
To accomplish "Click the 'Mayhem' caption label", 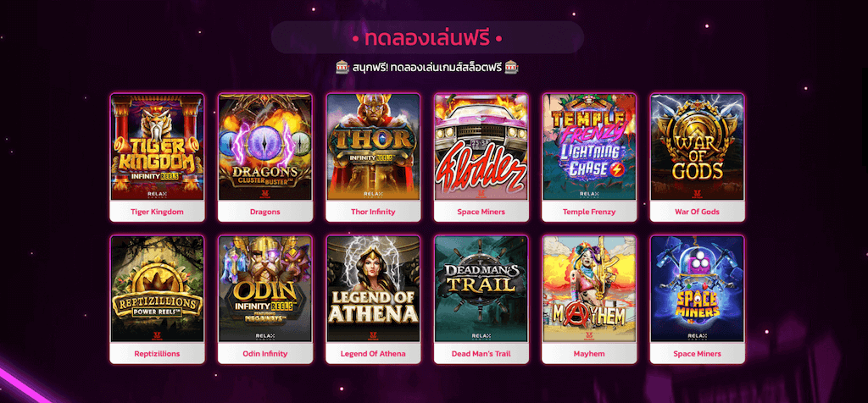I will pos(589,354).
